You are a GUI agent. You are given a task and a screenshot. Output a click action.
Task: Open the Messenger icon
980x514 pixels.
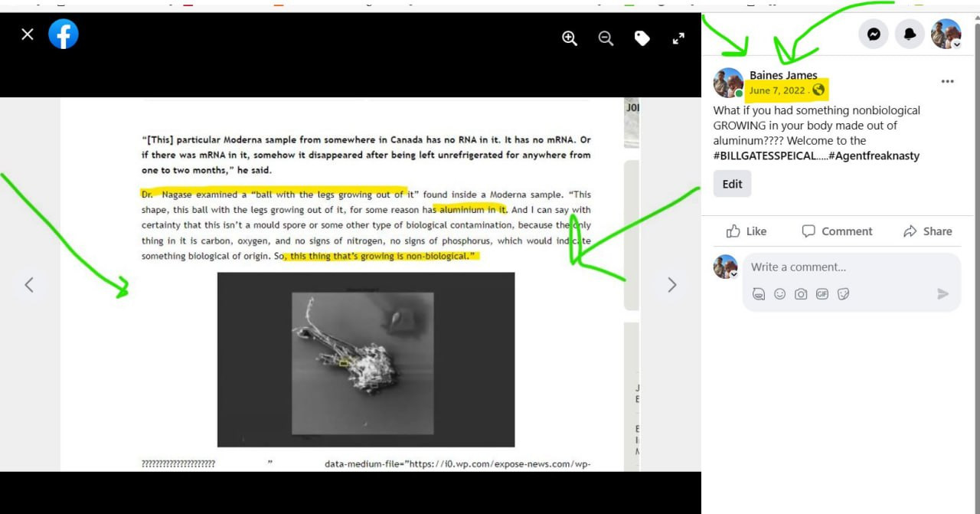coord(873,34)
